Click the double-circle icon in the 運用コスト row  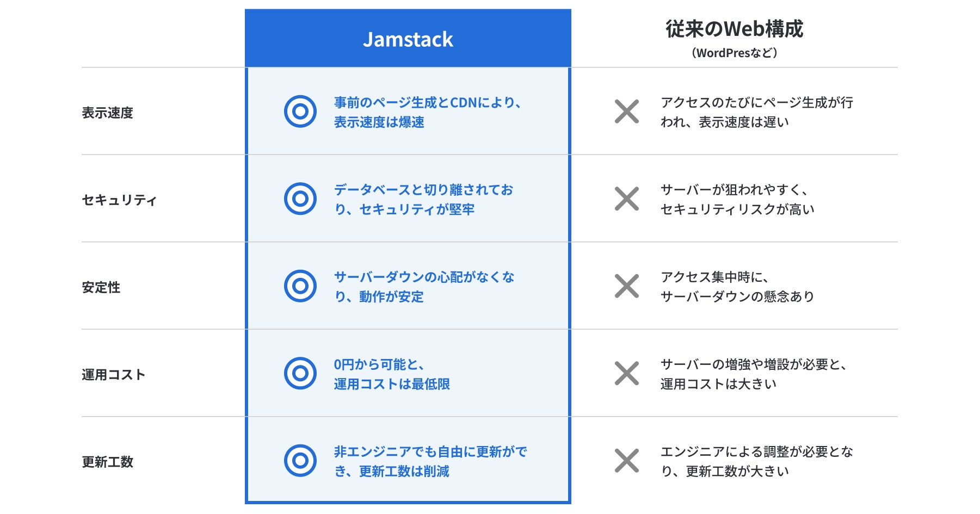pos(300,373)
